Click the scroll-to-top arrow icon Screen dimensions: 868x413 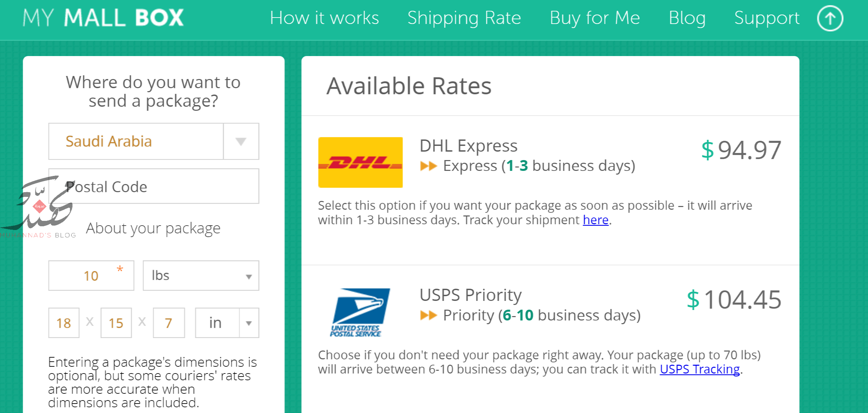[x=830, y=18]
